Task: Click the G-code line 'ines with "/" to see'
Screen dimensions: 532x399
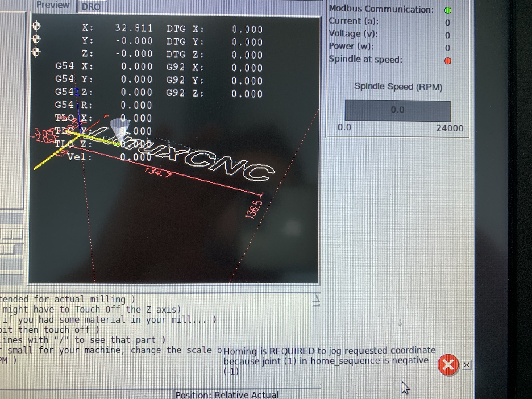Action: pos(83,340)
